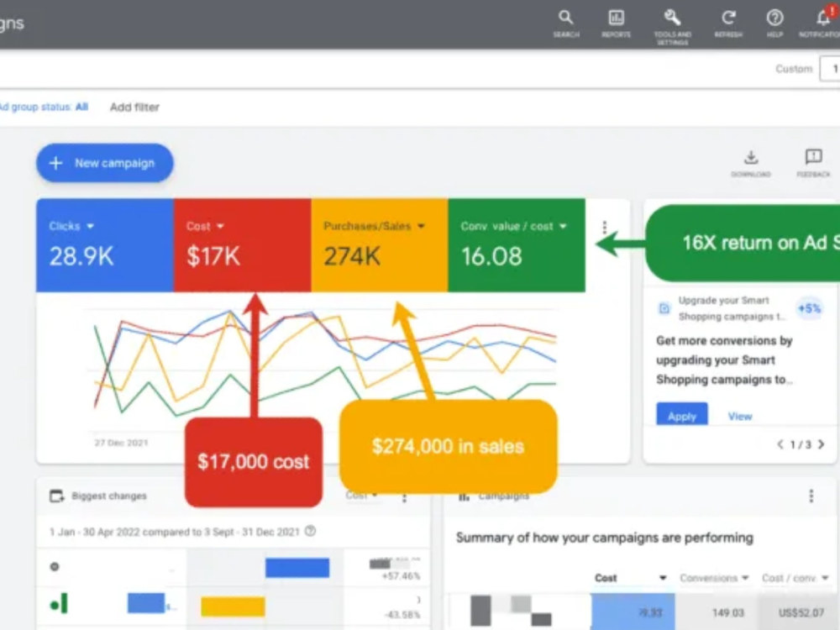
Task: Click the -43.58% change value
Action: (x=402, y=615)
